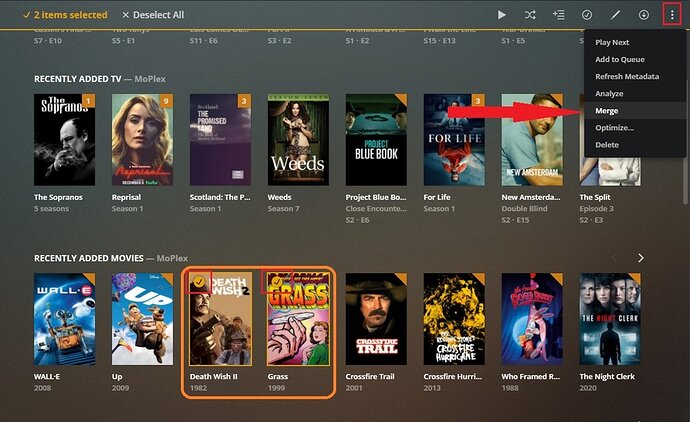Open the Reprisal poster thumbnail
690x422 pixels.
click(142, 139)
